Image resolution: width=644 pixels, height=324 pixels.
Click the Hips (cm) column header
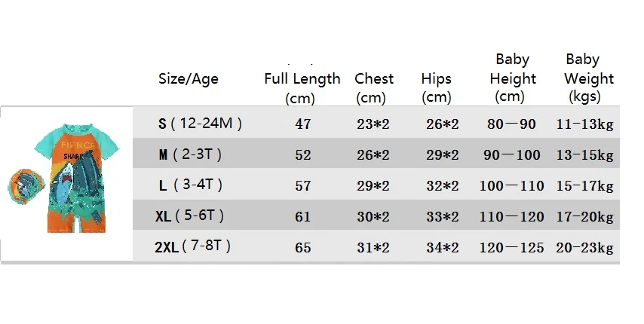[x=437, y=87]
